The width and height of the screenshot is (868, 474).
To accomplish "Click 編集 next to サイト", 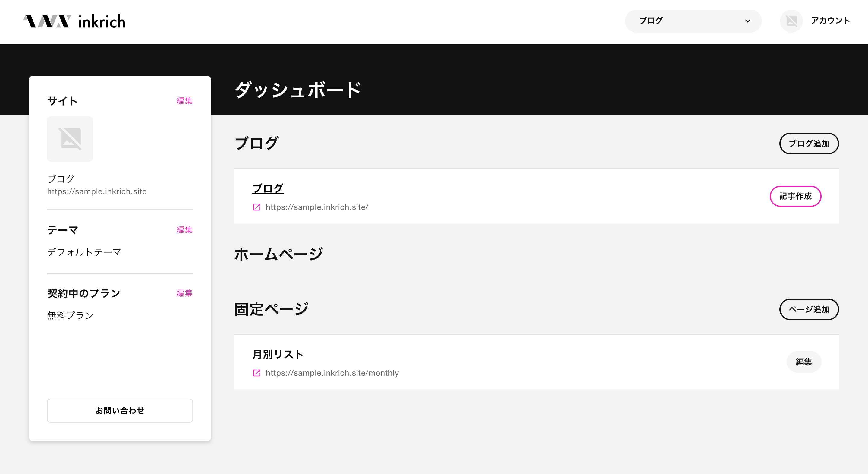I will click(x=185, y=101).
